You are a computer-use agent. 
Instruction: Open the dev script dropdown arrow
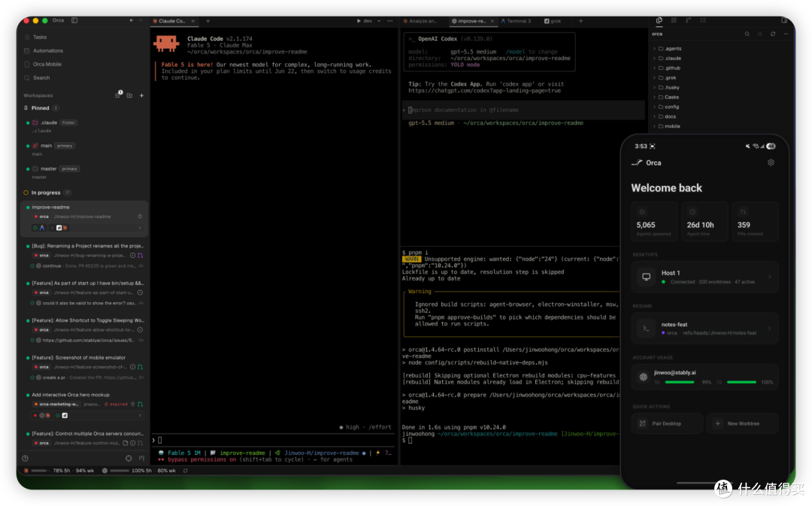tap(379, 21)
